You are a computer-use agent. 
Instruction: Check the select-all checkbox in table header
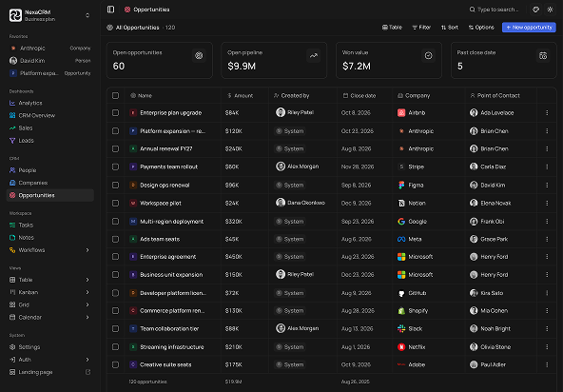[115, 95]
